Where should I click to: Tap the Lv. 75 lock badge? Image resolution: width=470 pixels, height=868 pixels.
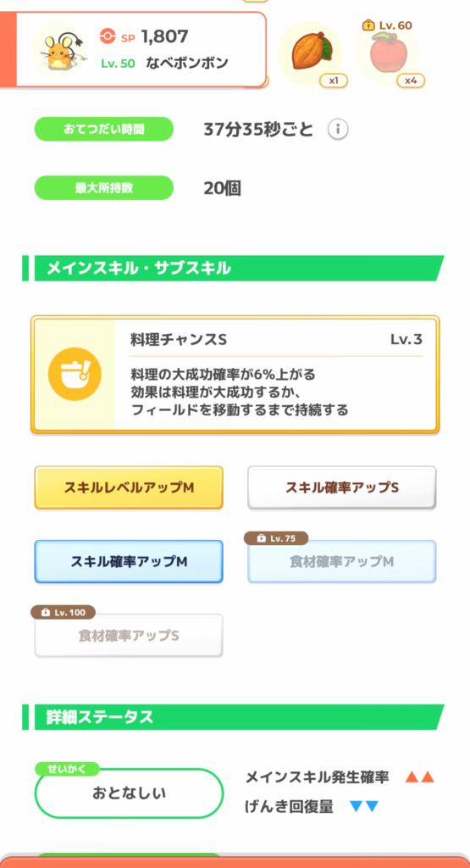point(276,538)
